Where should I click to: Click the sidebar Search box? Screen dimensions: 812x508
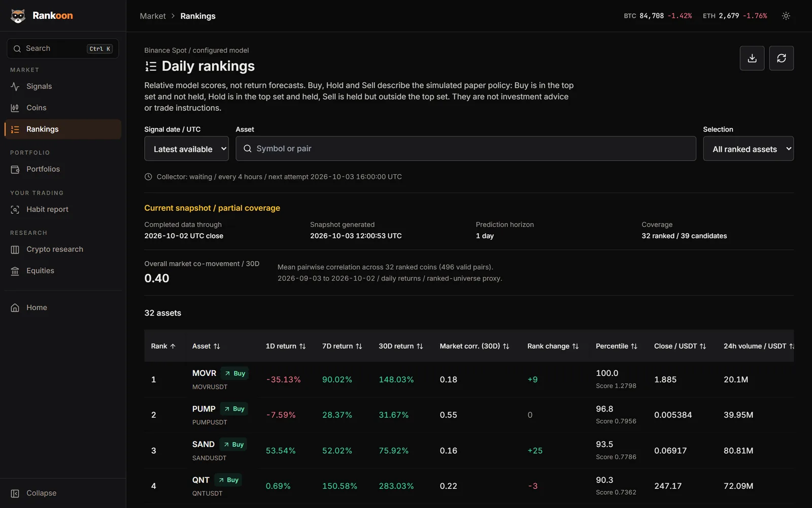point(63,48)
